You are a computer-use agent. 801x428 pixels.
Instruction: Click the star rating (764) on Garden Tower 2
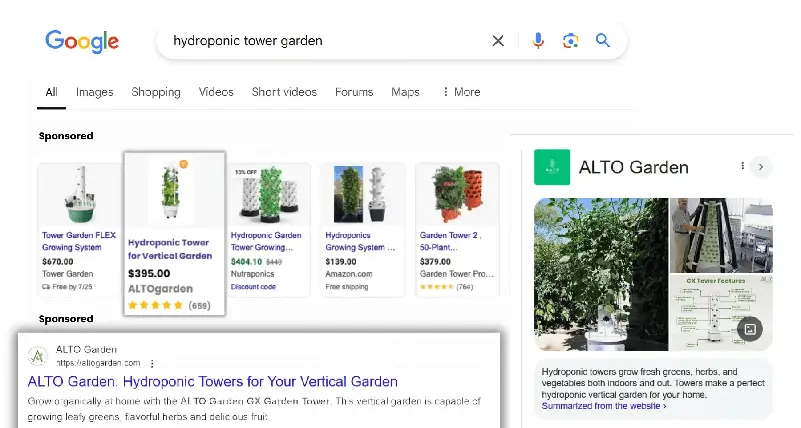click(x=446, y=287)
